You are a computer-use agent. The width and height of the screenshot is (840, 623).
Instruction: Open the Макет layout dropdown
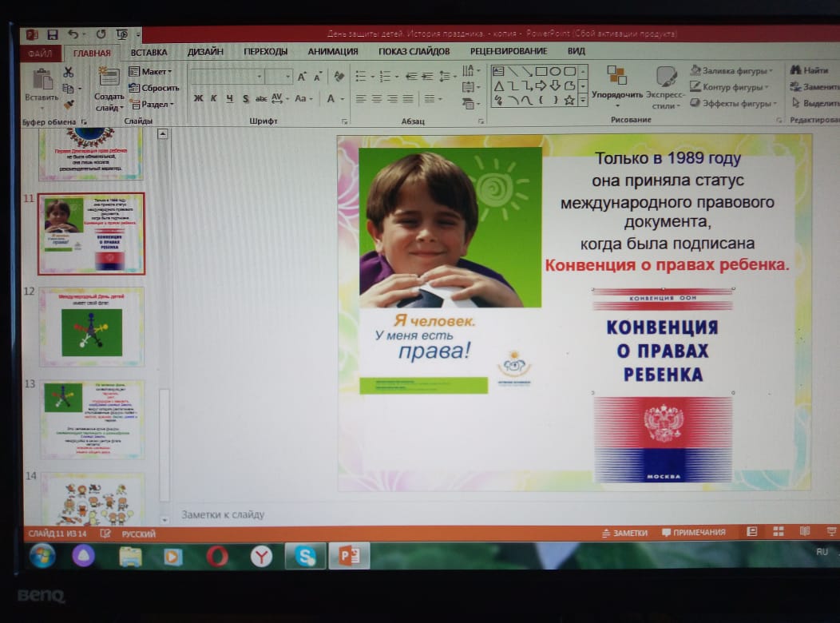150,72
